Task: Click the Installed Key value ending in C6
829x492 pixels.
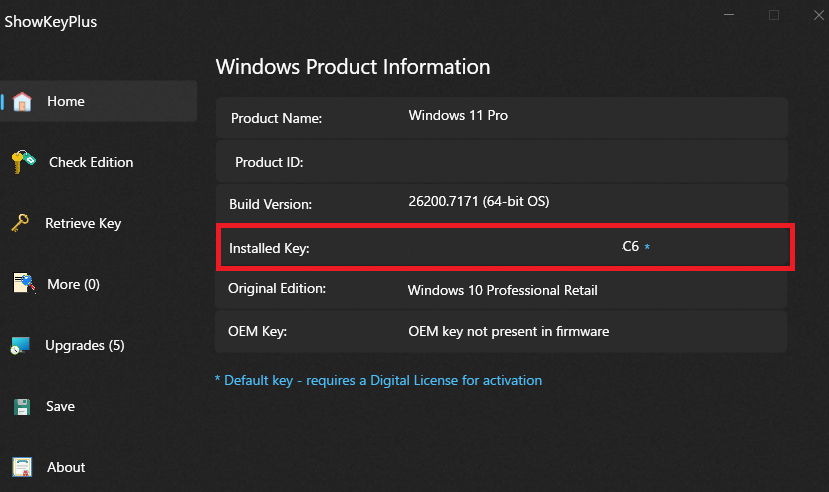Action: tap(630, 247)
